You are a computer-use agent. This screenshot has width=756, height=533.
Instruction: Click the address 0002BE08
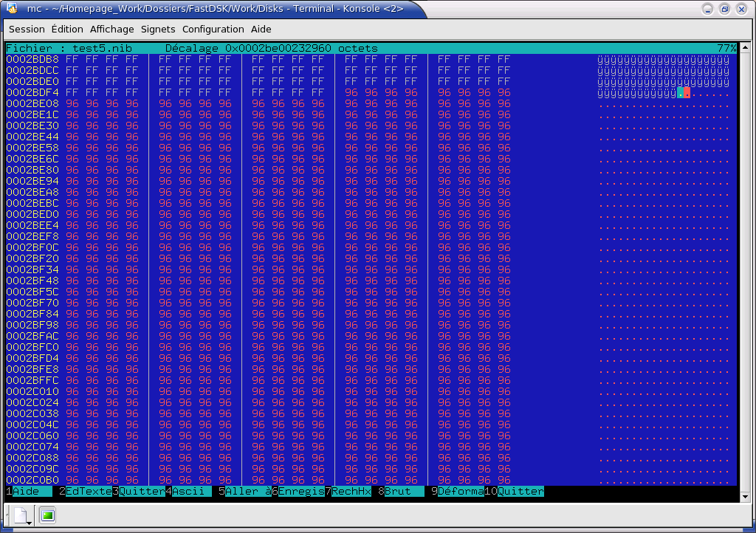click(x=32, y=103)
